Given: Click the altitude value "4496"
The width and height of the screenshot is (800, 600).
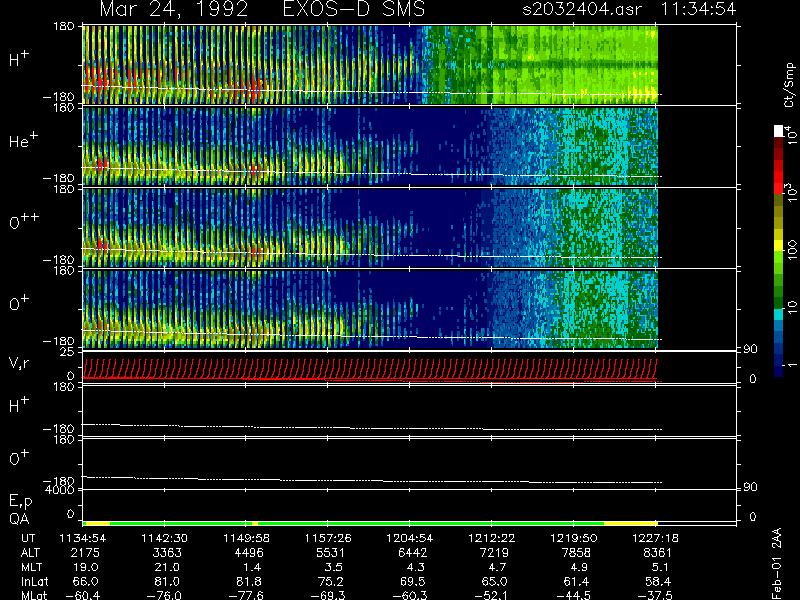Looking at the screenshot, I should tap(248, 553).
